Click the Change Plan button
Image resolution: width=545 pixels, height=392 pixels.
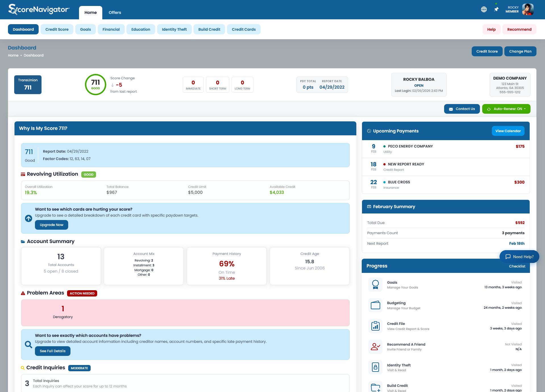[520, 51]
